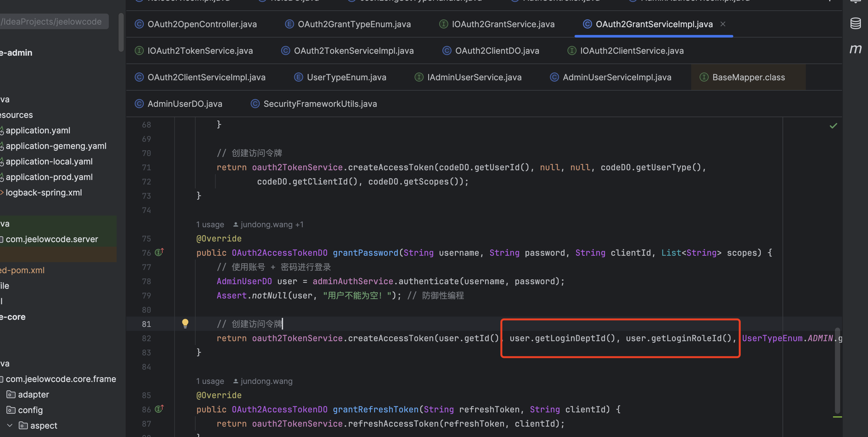Expand the logback-spring.xml node arrow

(x=2, y=193)
